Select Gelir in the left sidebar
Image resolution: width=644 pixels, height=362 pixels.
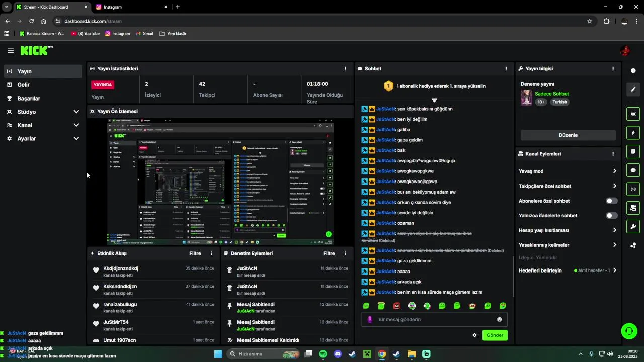(43, 85)
